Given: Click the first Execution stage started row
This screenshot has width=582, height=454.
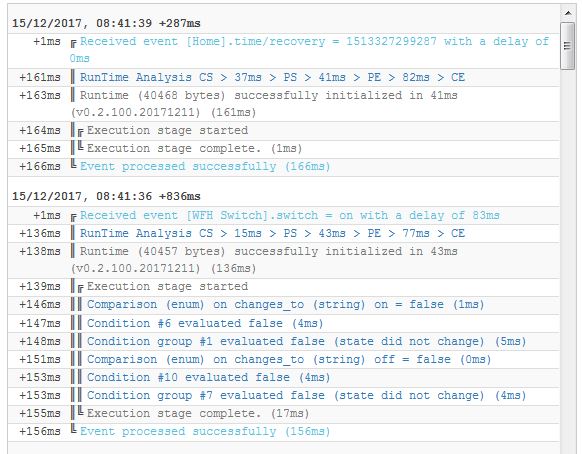Looking at the screenshot, I should 284,131.
